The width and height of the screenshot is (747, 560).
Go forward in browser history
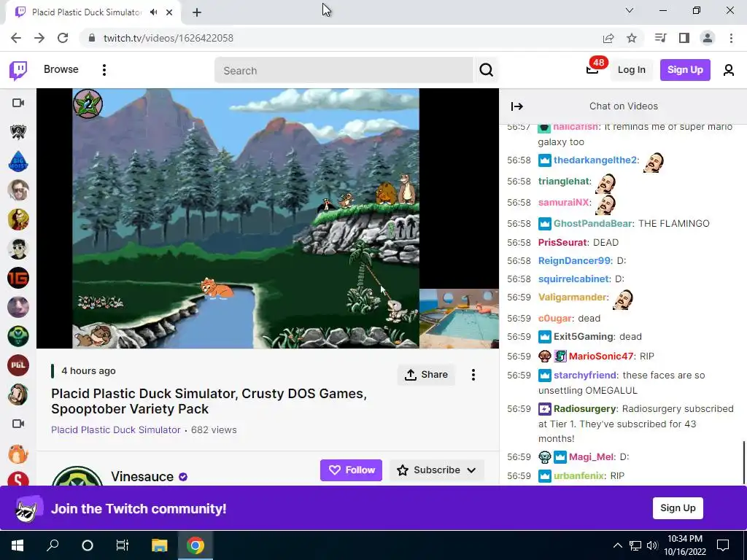(39, 38)
